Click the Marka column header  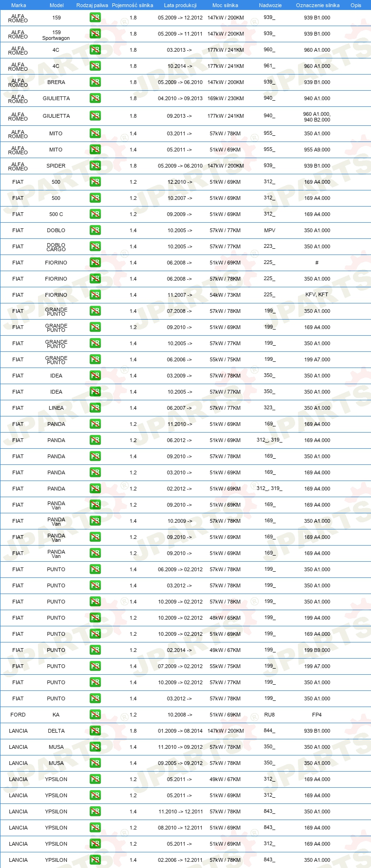18,5
